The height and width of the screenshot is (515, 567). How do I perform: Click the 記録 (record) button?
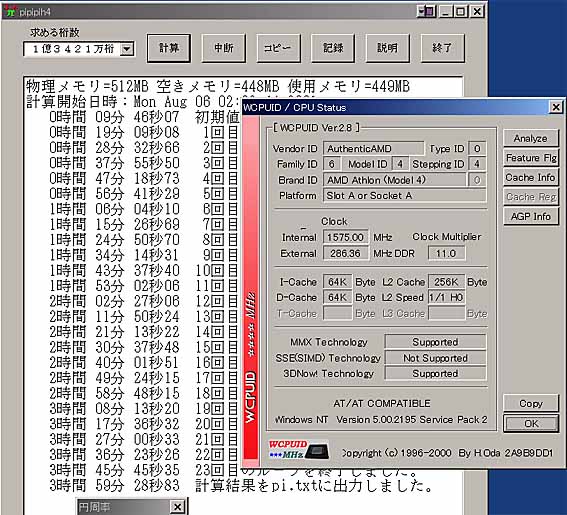333,48
